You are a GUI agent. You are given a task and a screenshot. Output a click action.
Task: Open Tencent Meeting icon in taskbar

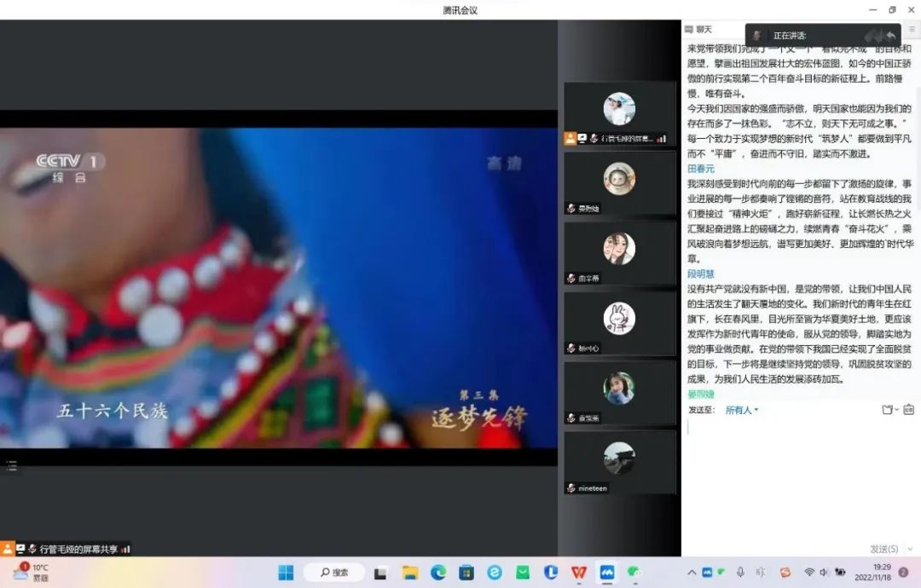tap(607, 573)
